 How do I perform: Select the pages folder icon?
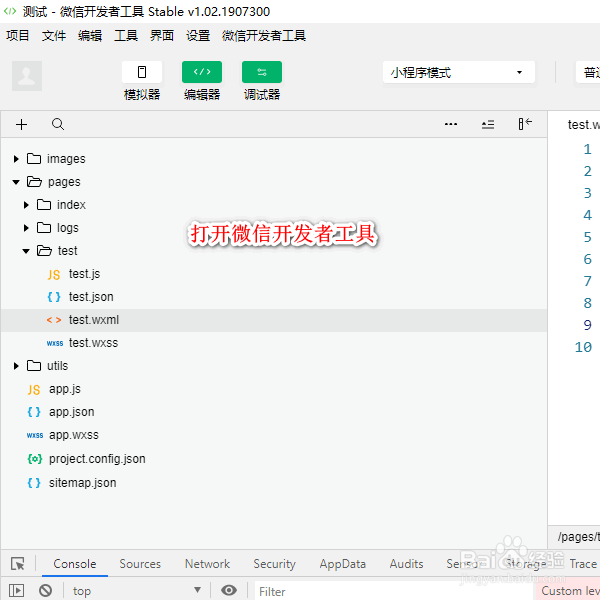[34, 182]
